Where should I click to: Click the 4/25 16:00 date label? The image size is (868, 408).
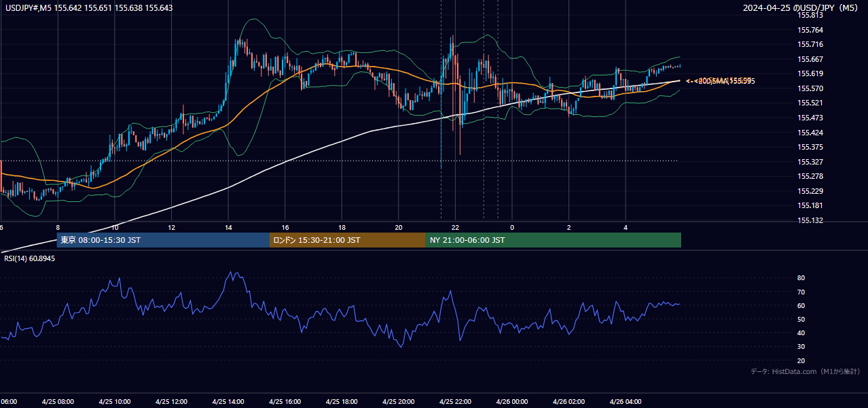[x=285, y=401]
